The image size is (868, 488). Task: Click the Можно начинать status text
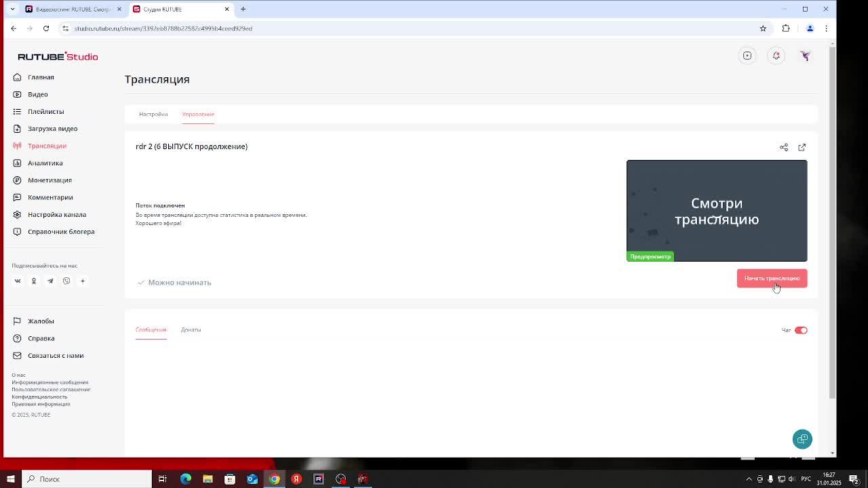[180, 283]
